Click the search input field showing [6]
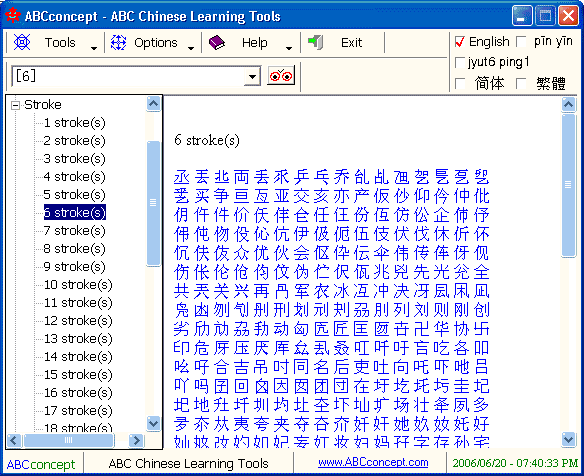 pos(128,76)
